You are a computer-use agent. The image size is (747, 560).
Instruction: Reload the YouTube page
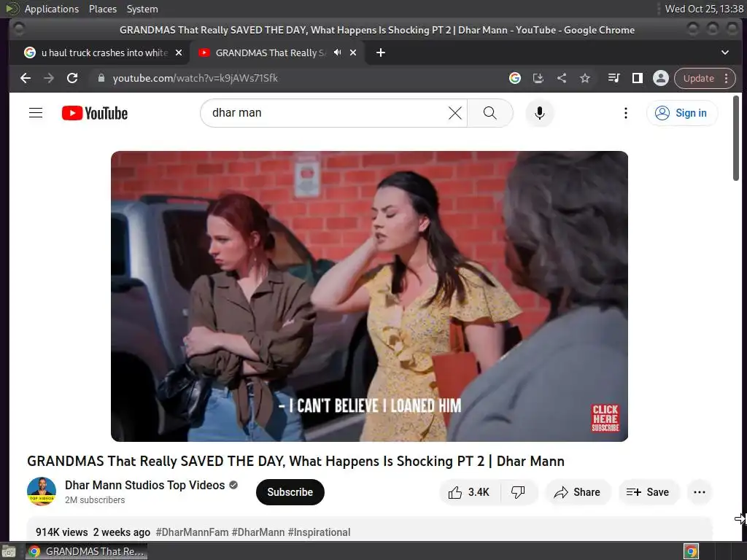(72, 78)
